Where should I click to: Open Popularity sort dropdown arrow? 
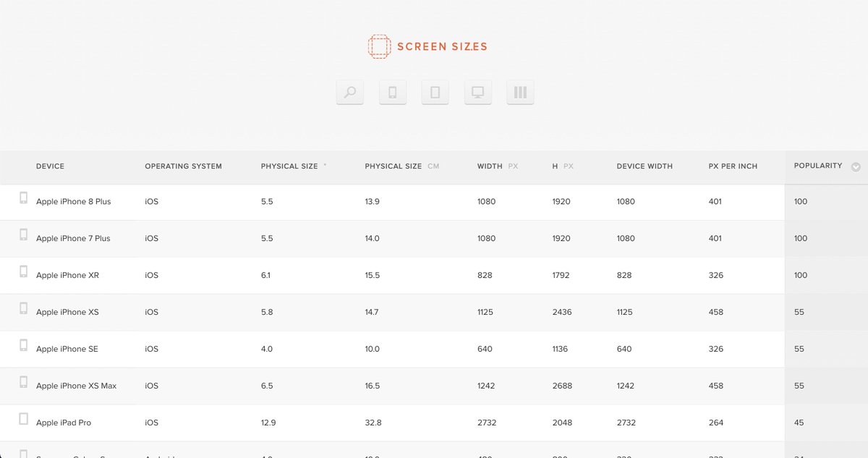click(856, 167)
